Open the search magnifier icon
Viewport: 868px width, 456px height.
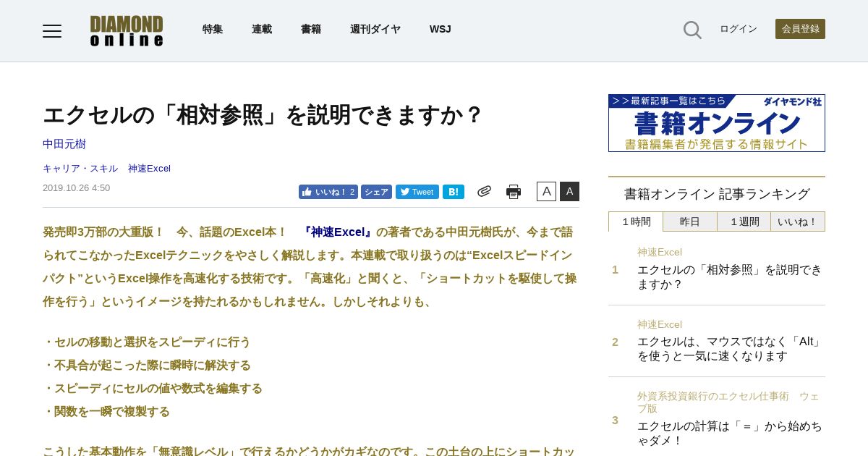click(x=692, y=30)
